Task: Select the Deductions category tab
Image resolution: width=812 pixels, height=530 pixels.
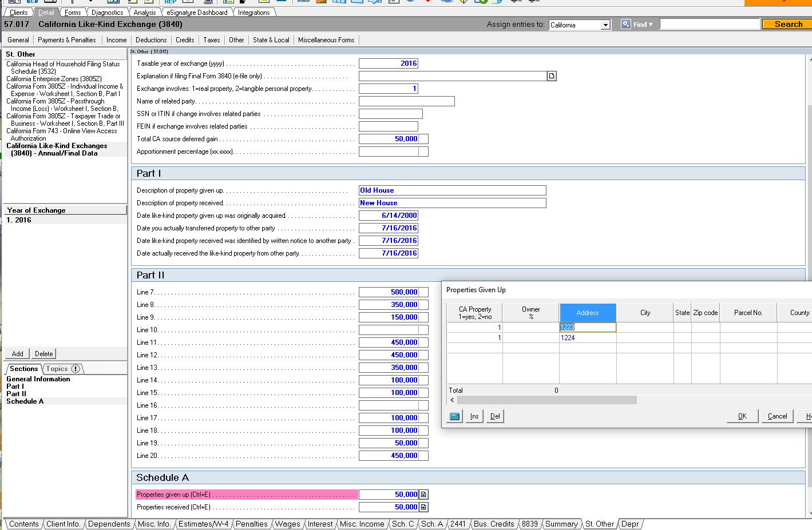Action: [x=150, y=39]
